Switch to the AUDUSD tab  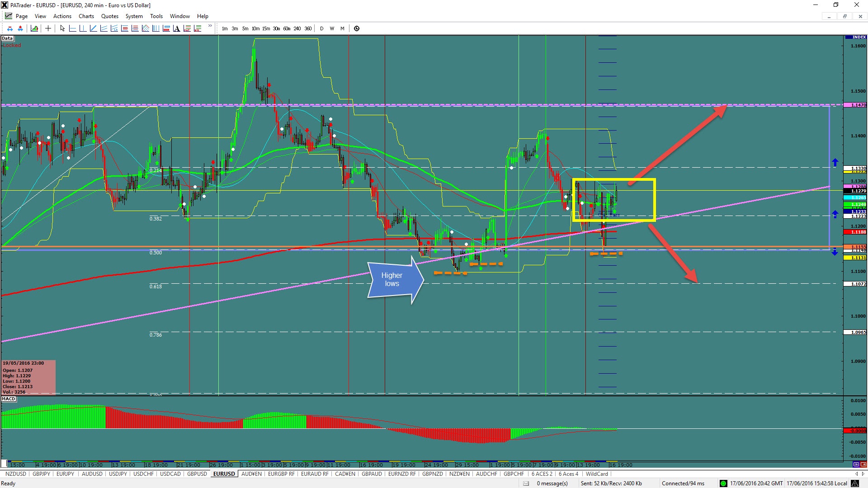92,474
